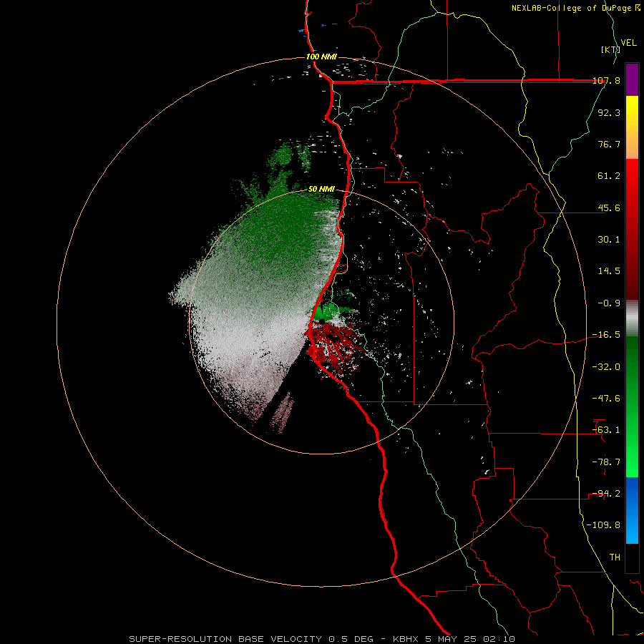Click the black radar site dot at center

click(321, 321)
